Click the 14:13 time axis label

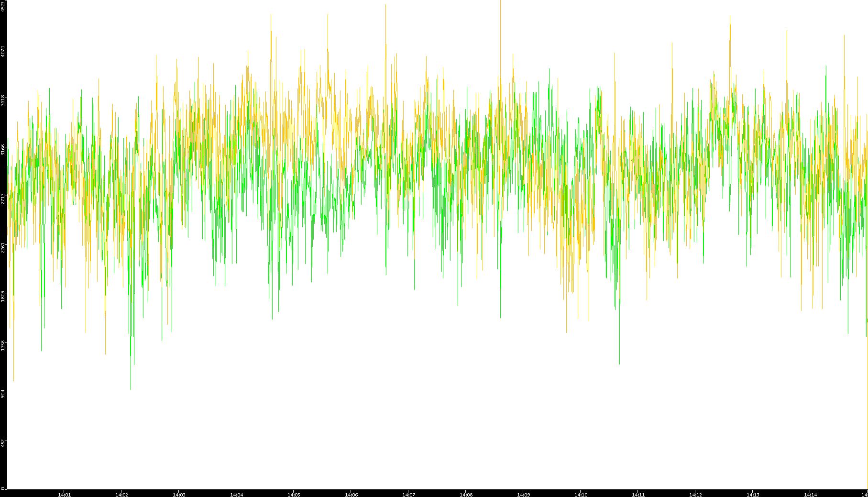[753, 495]
